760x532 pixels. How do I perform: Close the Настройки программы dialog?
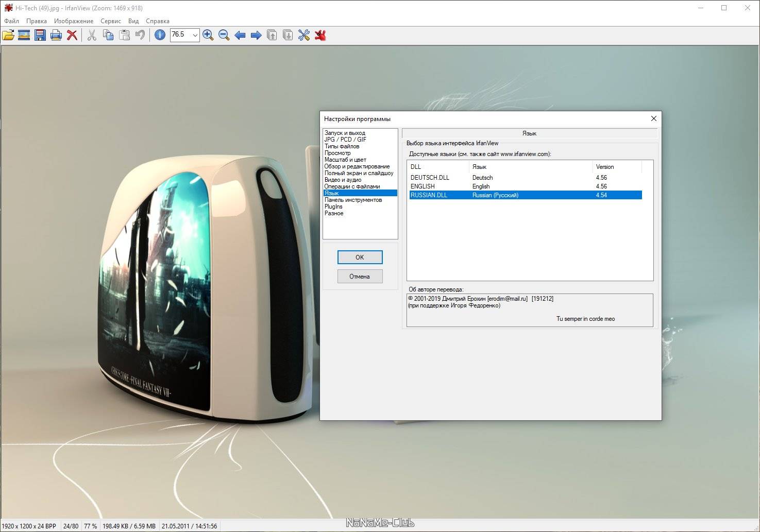pyautogui.click(x=653, y=118)
